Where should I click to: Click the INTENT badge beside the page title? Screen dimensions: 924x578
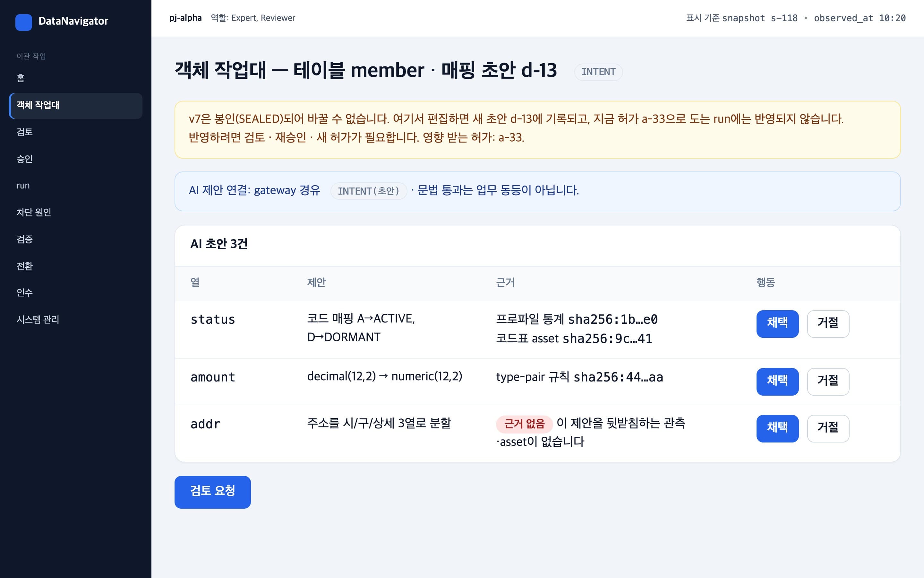(x=598, y=72)
